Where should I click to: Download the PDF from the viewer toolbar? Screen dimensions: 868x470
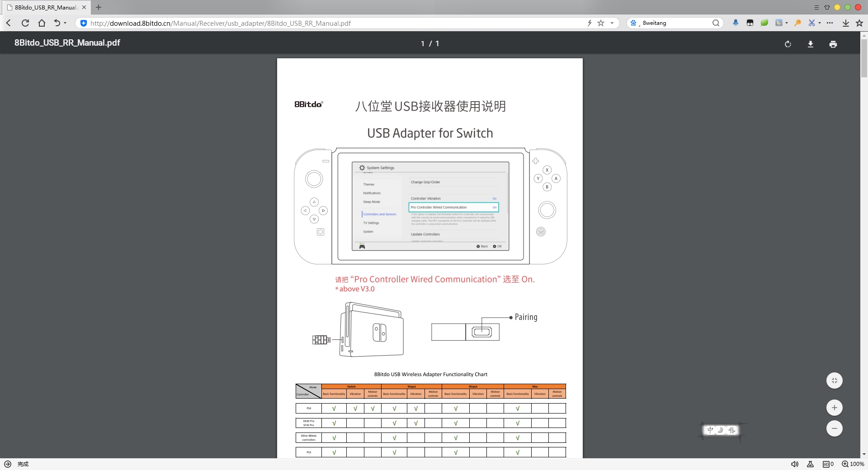click(x=811, y=44)
